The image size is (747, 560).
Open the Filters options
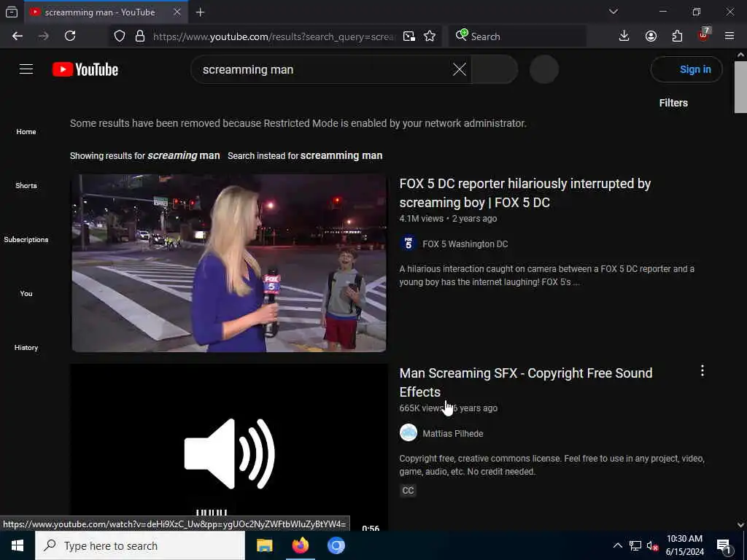(x=673, y=103)
